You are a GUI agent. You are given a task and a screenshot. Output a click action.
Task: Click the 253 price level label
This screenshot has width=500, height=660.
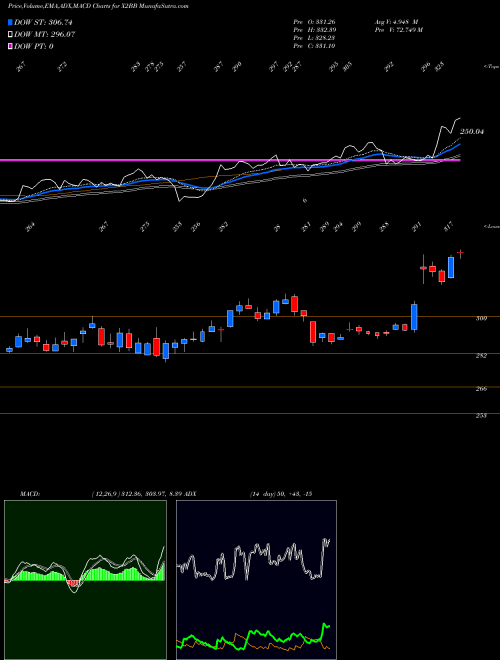(482, 416)
